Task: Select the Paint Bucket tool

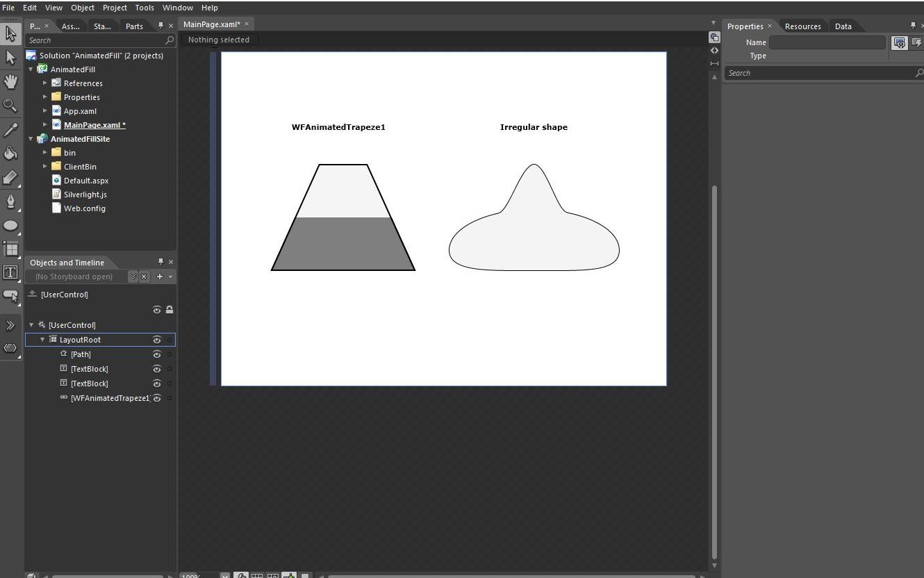Action: pos(10,154)
